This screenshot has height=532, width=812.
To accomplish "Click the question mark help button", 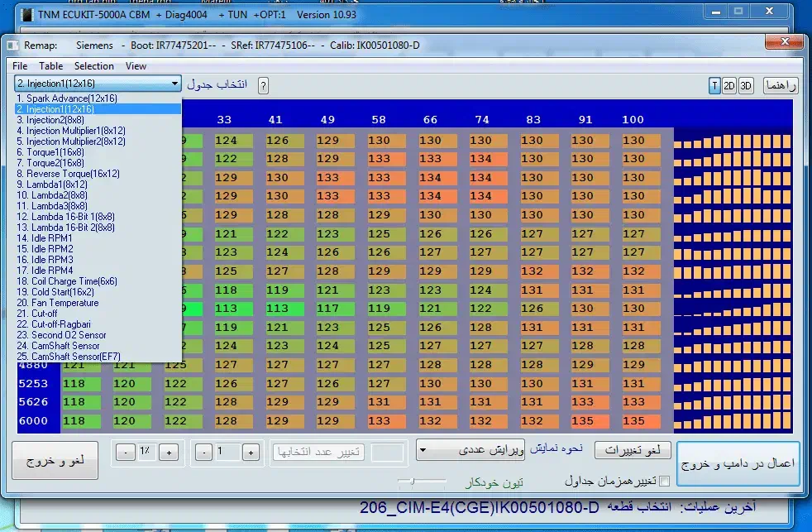I will pos(263,85).
